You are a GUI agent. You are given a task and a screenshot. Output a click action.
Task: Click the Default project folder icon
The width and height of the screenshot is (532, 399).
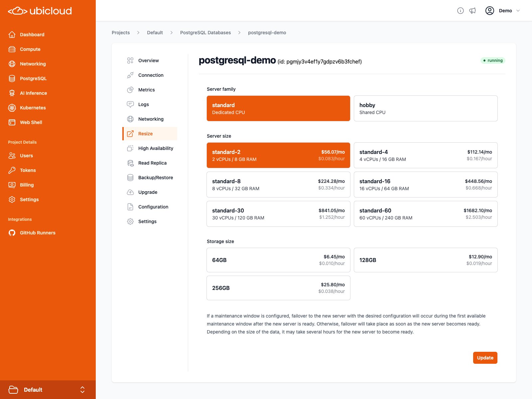13,390
